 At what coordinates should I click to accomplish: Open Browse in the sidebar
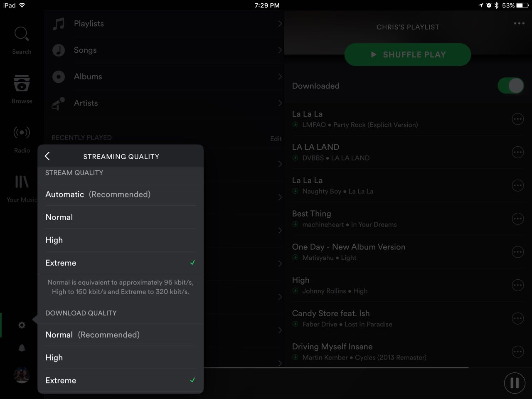(22, 89)
